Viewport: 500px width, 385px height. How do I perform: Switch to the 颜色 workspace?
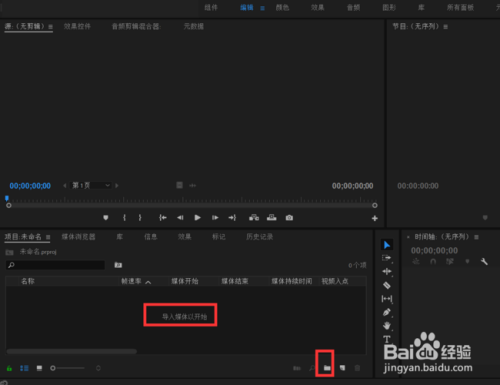[x=282, y=7]
